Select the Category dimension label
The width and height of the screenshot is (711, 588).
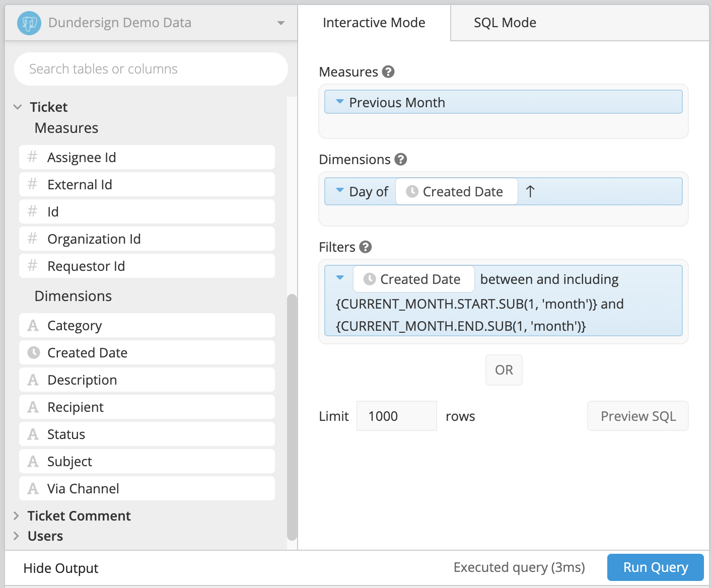[75, 326]
